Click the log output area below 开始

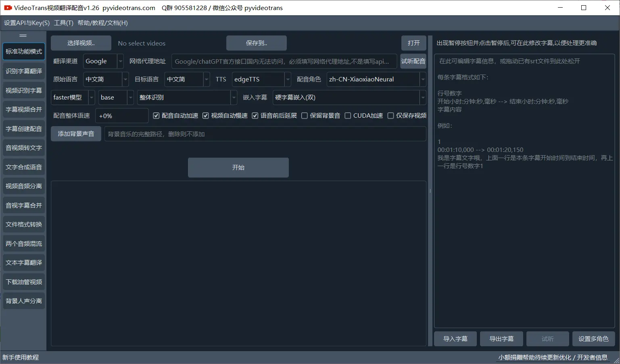pos(238,264)
